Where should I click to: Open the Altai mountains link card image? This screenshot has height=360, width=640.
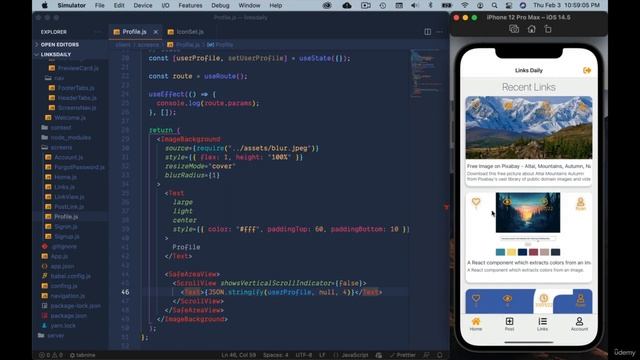pyautogui.click(x=529, y=127)
